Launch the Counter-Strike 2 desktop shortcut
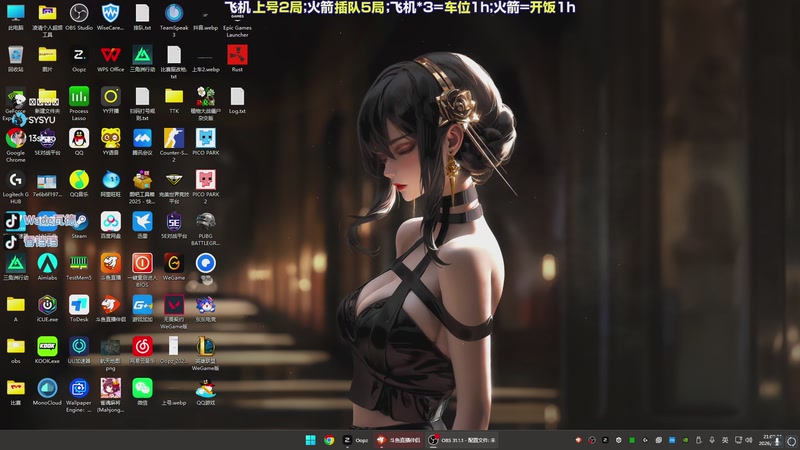The width and height of the screenshot is (800, 450). coord(173,144)
